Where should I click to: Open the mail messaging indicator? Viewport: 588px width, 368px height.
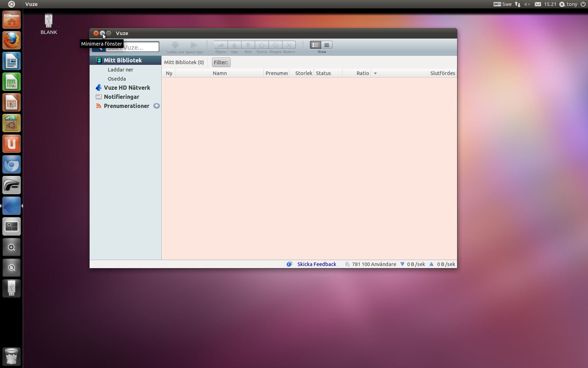click(x=538, y=4)
